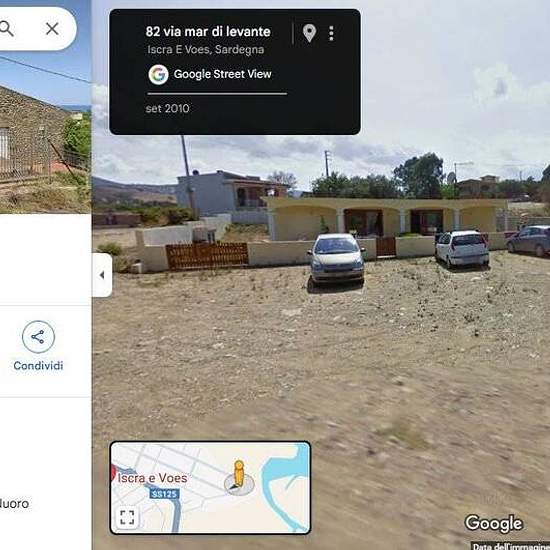Screen dimensions: 550x550
Task: Expand the minimap to fullscreen
Action: [x=127, y=517]
